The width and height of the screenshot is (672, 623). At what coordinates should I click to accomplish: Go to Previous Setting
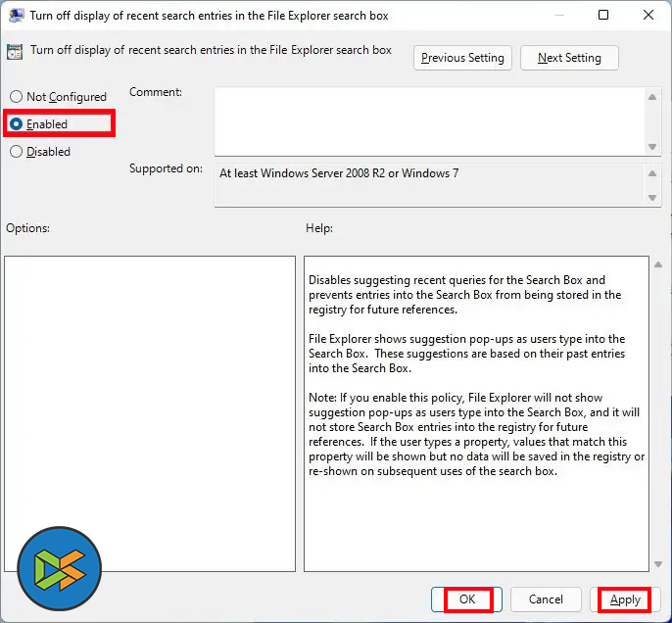point(462,58)
